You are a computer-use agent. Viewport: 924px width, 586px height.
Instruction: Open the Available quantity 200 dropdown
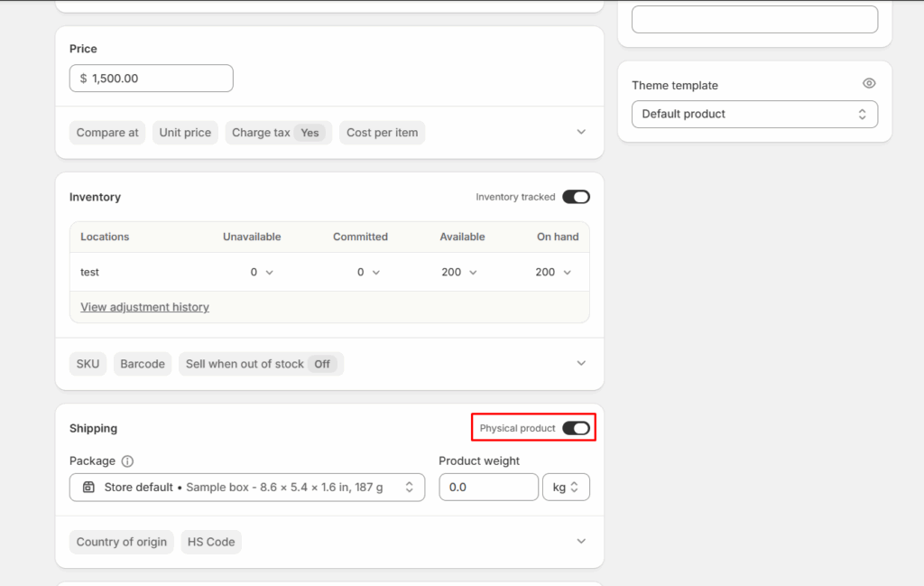coord(459,272)
